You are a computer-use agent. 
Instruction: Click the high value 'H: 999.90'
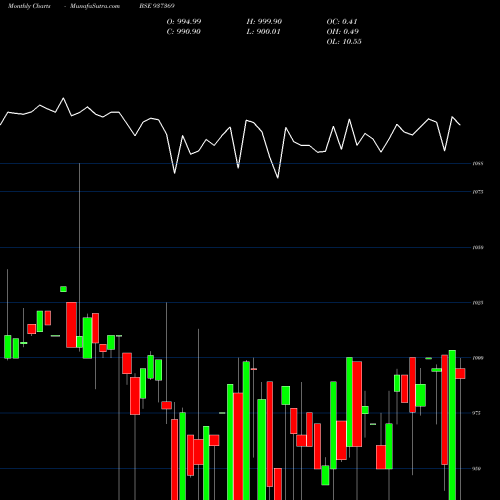tap(264, 22)
